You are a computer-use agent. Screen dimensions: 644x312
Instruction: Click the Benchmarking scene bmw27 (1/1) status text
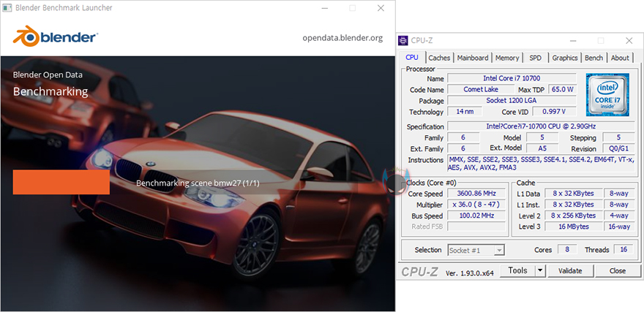(198, 183)
